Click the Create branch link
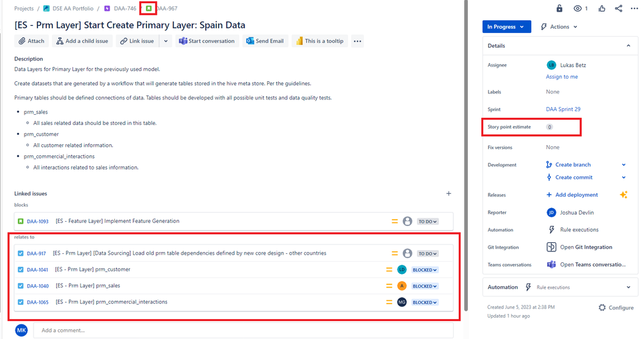644x339 pixels. tap(572, 164)
